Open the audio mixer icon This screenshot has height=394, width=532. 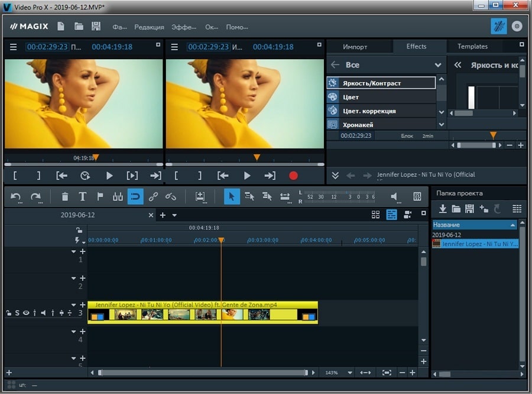tap(417, 196)
